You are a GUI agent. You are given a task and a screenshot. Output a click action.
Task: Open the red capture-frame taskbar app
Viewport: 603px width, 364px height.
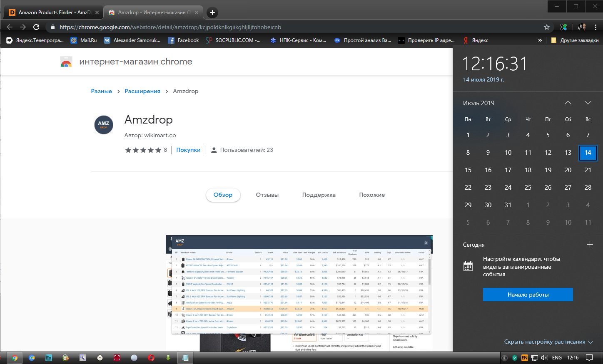[x=117, y=358]
